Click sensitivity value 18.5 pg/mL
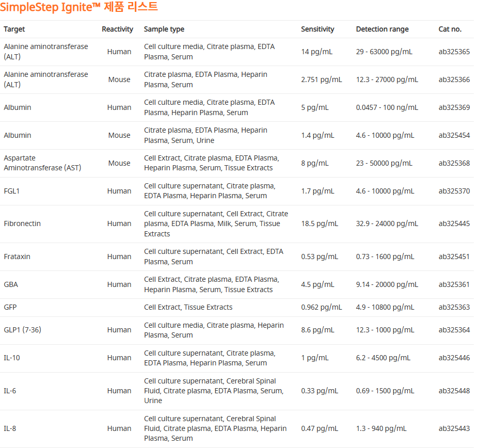The width and height of the screenshot is (479, 448). pyautogui.click(x=320, y=224)
